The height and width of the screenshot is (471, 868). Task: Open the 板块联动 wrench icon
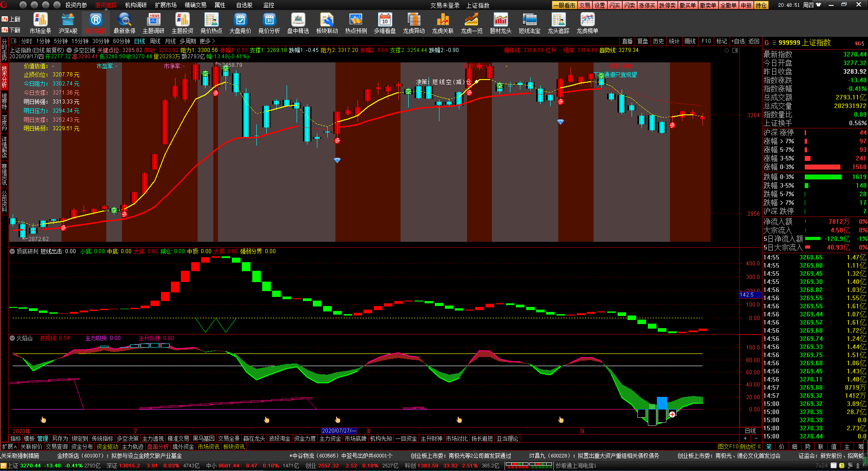[x=327, y=23]
